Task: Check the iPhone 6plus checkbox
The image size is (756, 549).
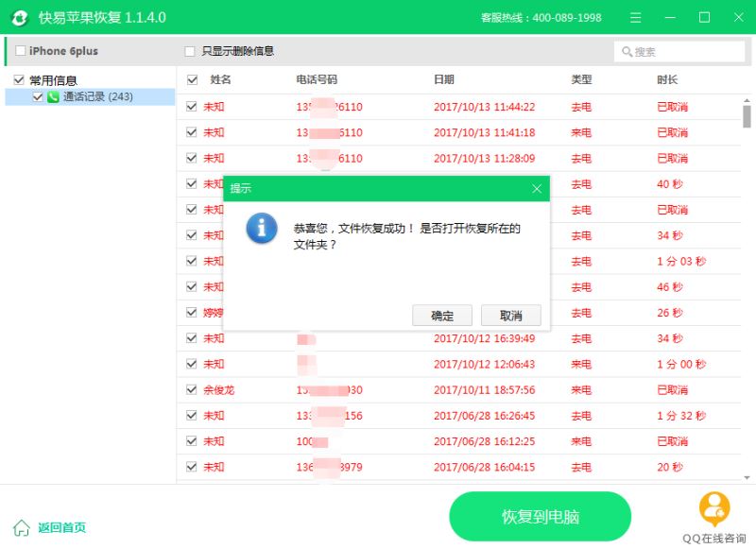Action: (x=21, y=50)
